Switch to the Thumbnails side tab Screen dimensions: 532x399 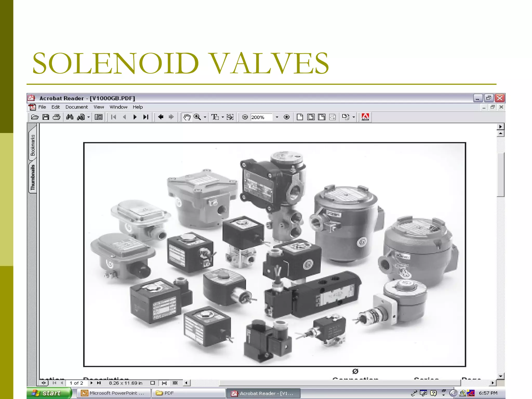(x=32, y=177)
